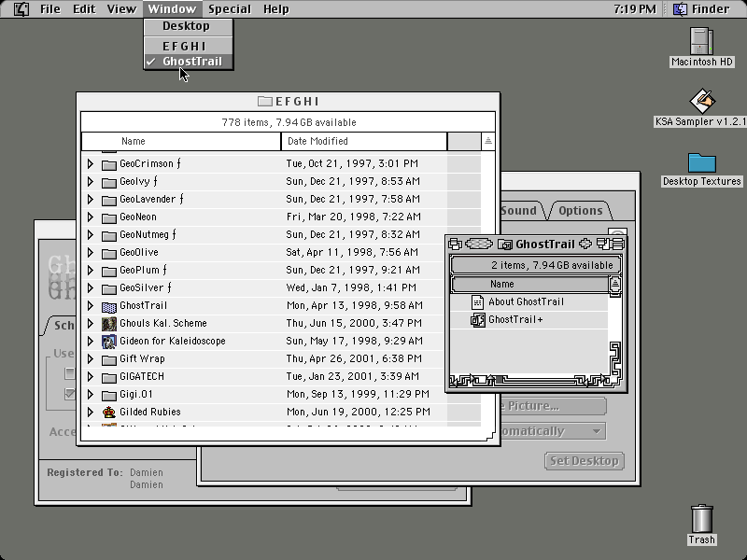Click the GhostTrail window collapse box

617,245
